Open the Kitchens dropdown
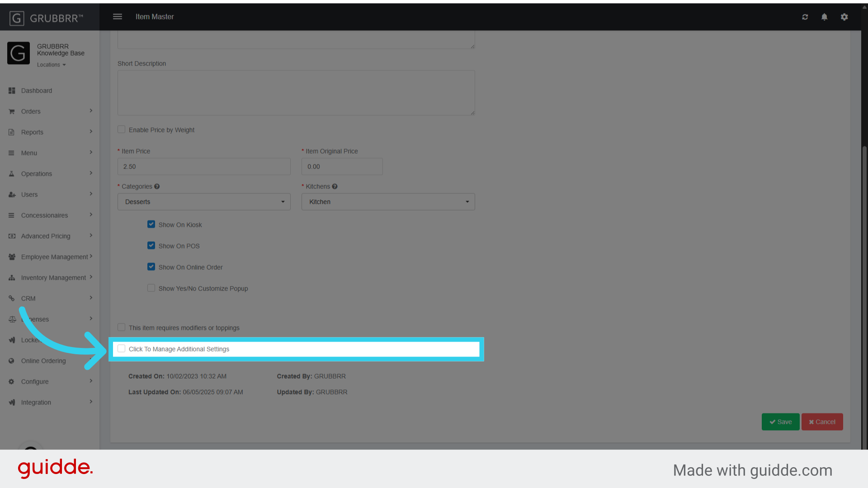868x488 pixels. tap(388, 202)
